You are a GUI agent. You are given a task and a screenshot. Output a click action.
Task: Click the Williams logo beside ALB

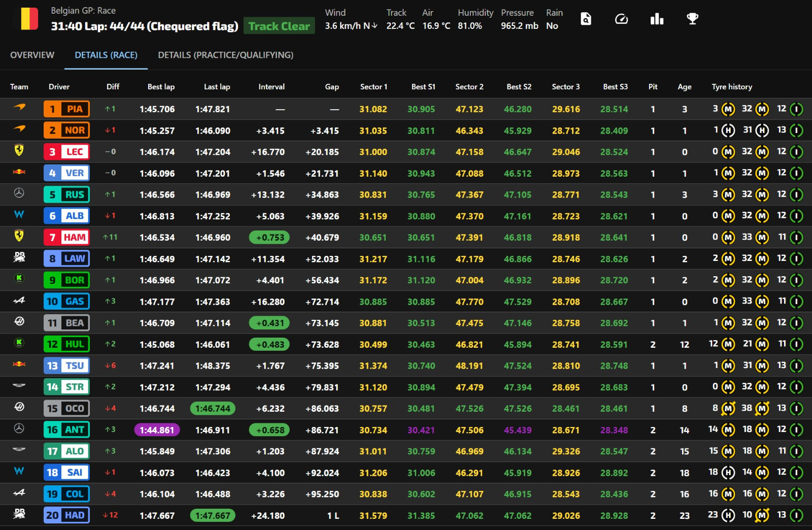click(x=19, y=215)
